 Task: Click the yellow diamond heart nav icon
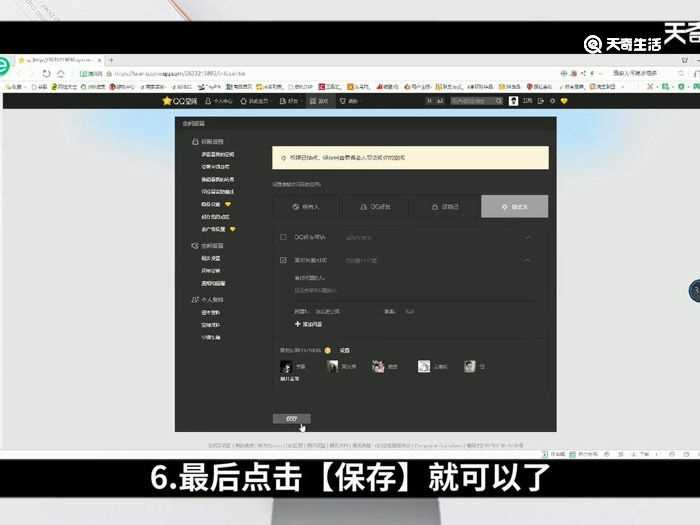click(564, 101)
